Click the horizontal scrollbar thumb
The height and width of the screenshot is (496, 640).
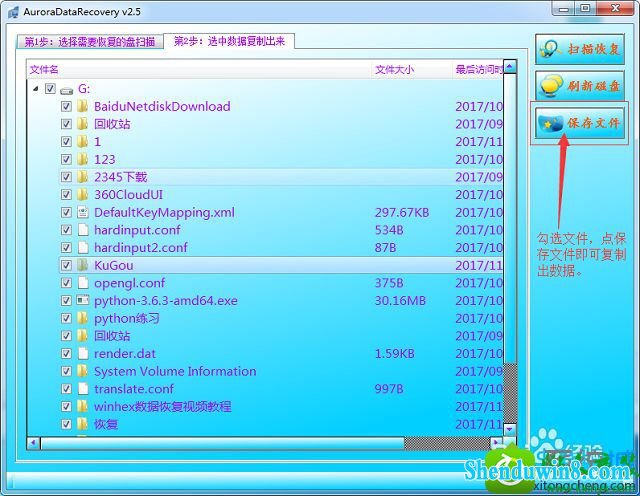click(x=222, y=443)
